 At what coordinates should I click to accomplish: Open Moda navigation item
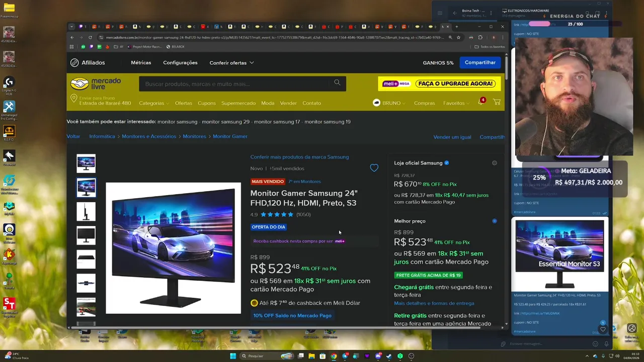[268, 103]
